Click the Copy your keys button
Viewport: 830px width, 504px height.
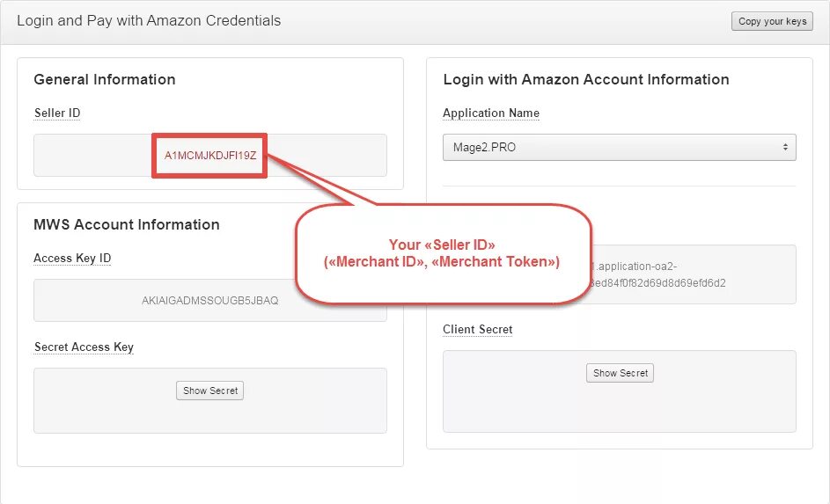[x=772, y=21]
